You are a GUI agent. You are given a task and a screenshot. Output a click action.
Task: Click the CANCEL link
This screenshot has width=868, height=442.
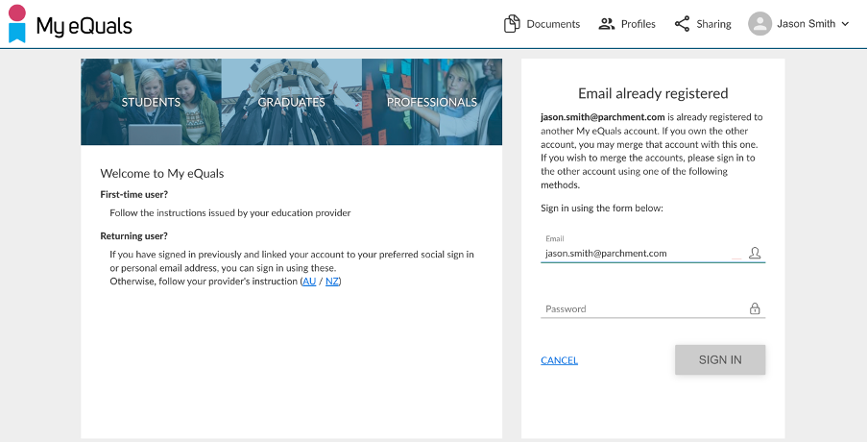pos(559,360)
